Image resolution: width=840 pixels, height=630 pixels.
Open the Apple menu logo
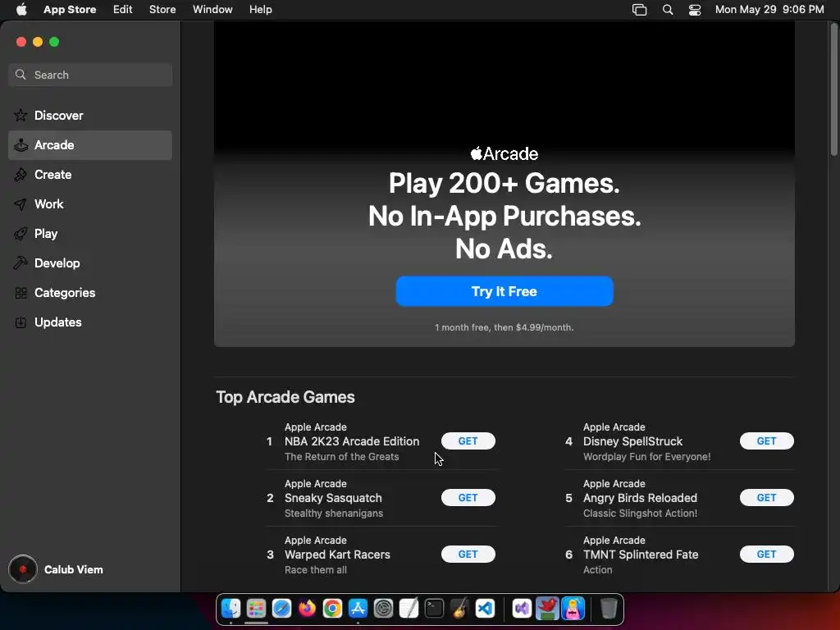(x=21, y=9)
